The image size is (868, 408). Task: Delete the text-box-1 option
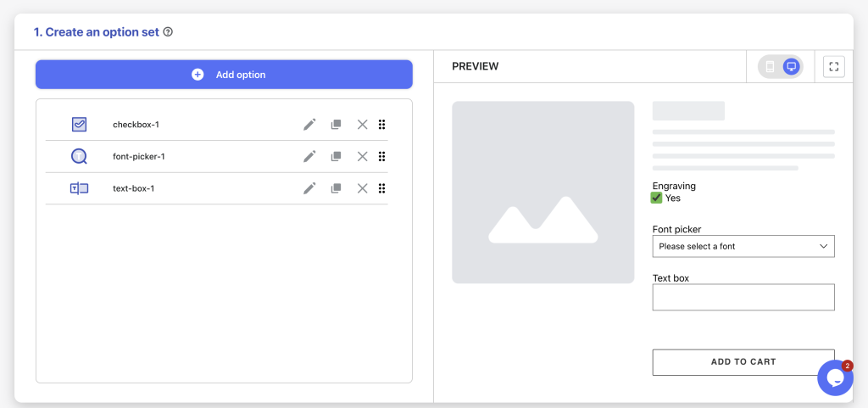(363, 189)
